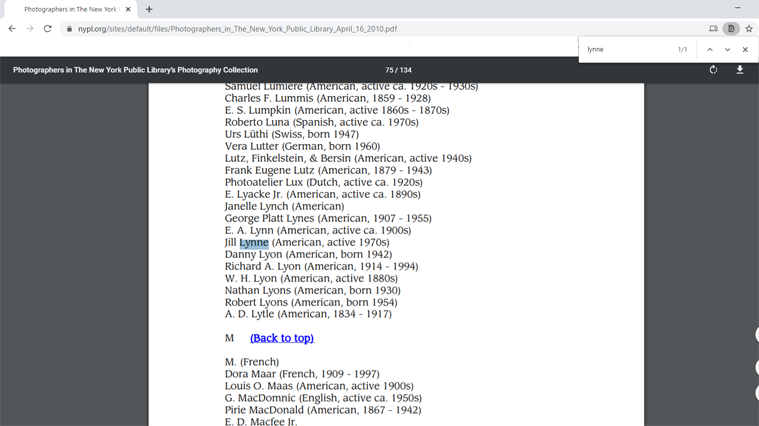Close the Photographers PDF tab
The width and height of the screenshot is (759, 426).
point(128,9)
